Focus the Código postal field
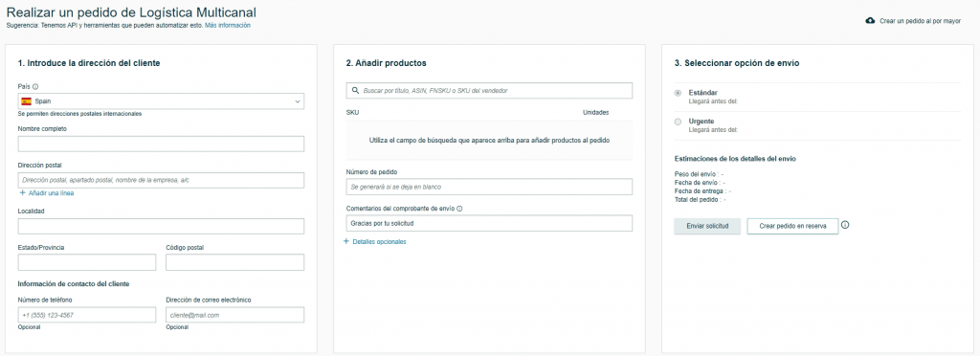980x356 pixels. coord(235,262)
